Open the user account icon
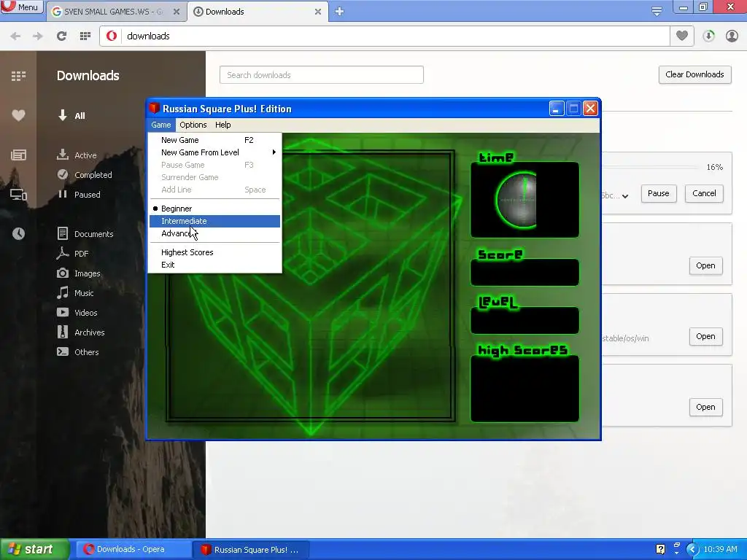This screenshot has width=747, height=560. [x=732, y=36]
